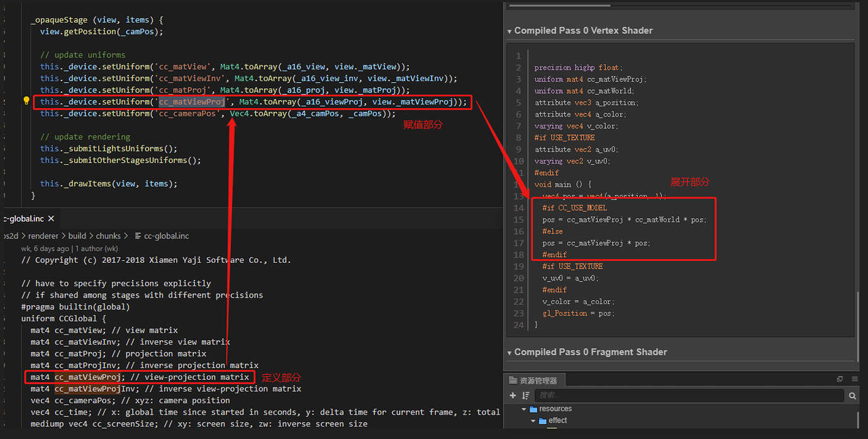Collapse the resources folder tree arrow
Image resolution: width=868 pixels, height=439 pixels.
[524, 409]
